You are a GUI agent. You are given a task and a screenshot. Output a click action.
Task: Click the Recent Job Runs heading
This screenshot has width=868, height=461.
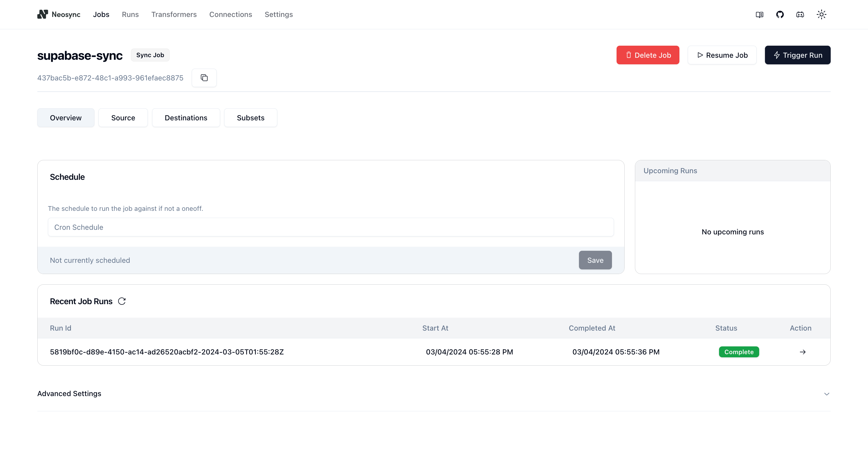81,301
